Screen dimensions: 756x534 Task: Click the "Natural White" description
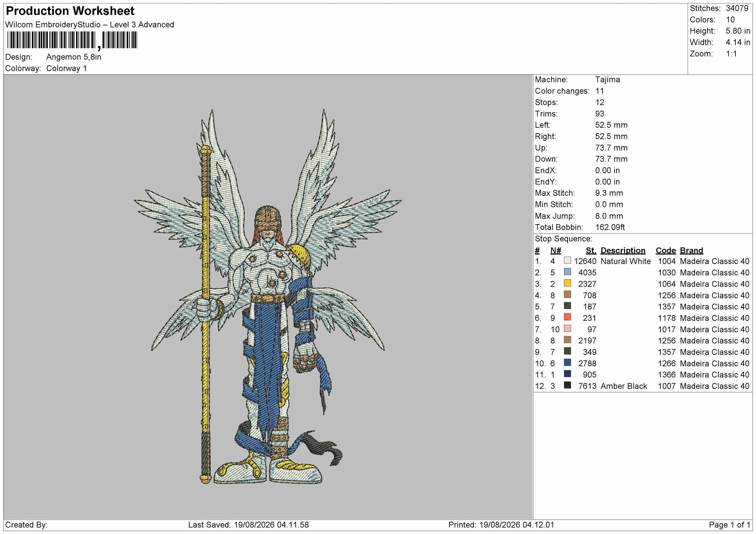(625, 261)
